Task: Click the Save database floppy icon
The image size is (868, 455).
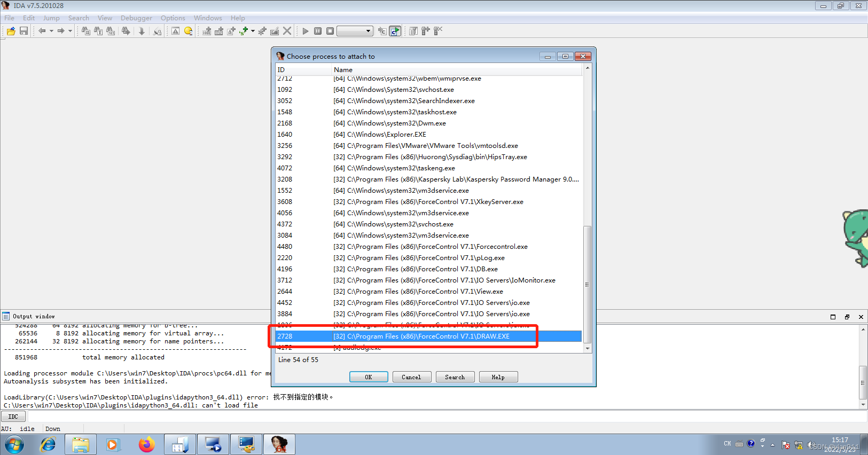Action: point(24,31)
